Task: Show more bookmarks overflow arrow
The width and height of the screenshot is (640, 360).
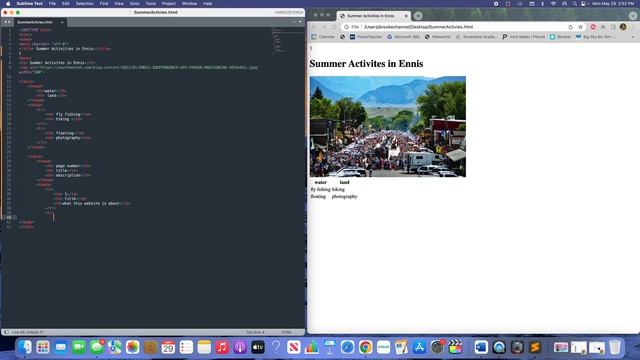Action: pos(633,37)
